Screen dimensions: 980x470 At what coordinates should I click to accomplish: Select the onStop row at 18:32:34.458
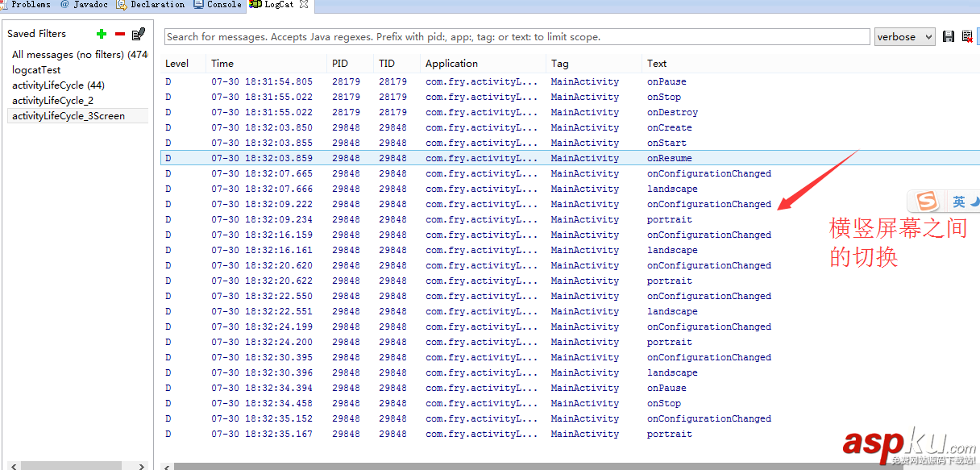(571, 403)
